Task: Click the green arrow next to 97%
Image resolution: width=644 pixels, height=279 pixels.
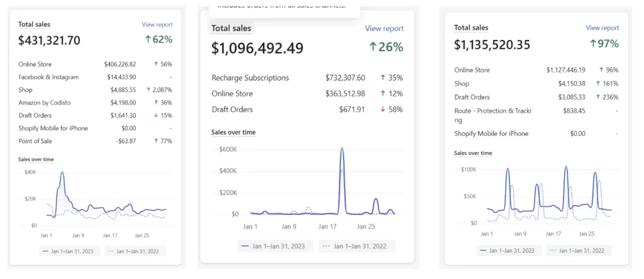Action: pos(593,44)
